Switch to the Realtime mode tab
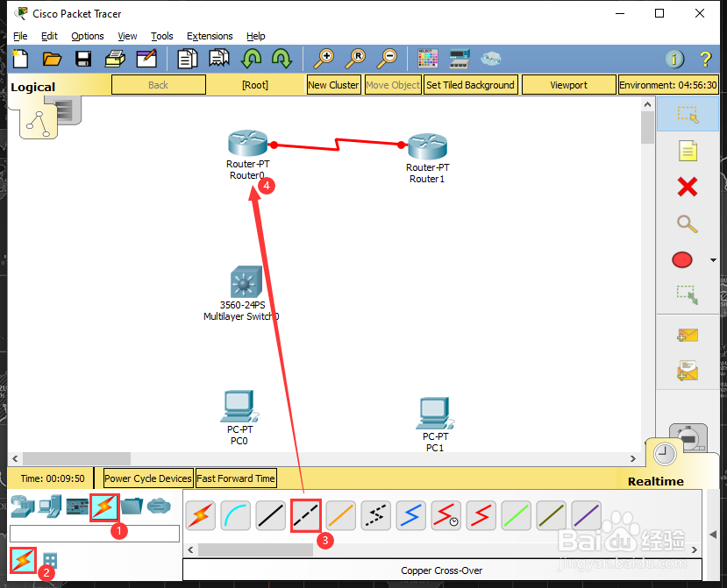This screenshot has height=588, width=727. coord(656,481)
